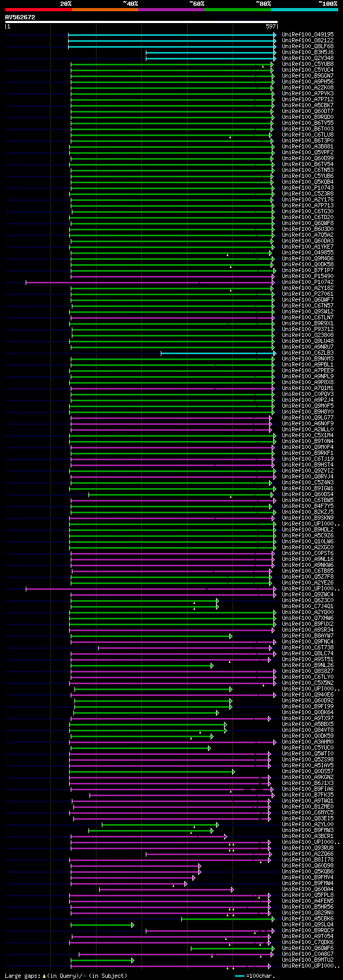Click the white query sequence ruler bar

tap(141, 22)
